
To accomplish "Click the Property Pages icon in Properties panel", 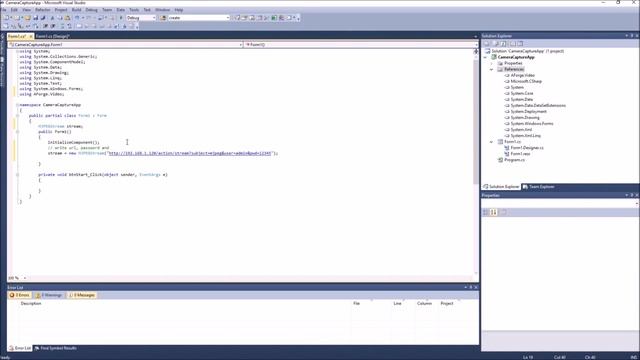I will click(x=503, y=212).
